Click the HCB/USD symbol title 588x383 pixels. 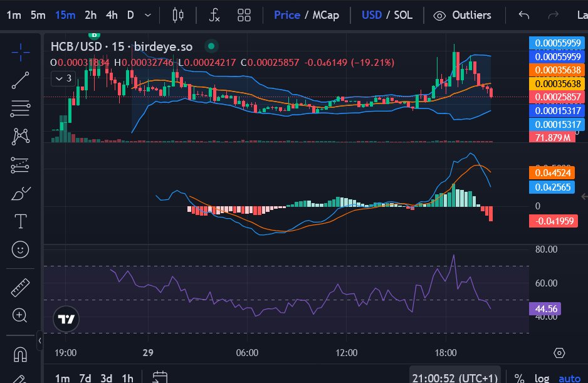[76, 46]
